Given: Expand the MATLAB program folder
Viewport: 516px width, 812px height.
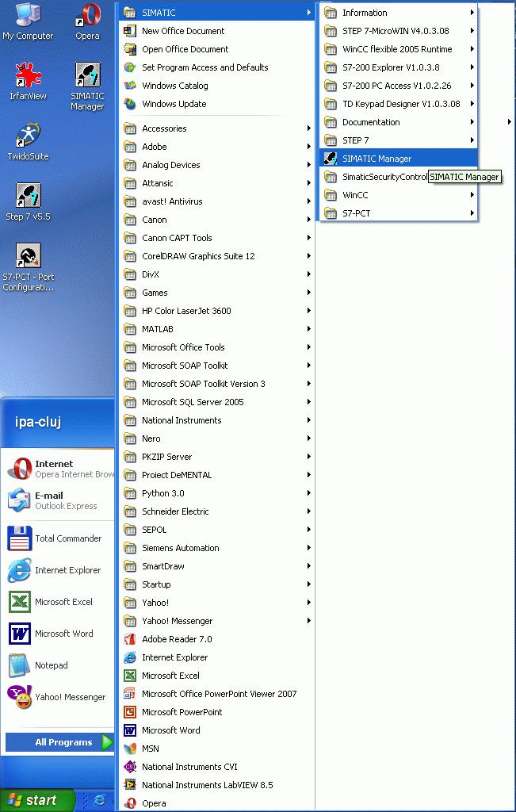Looking at the screenshot, I should point(216,329).
